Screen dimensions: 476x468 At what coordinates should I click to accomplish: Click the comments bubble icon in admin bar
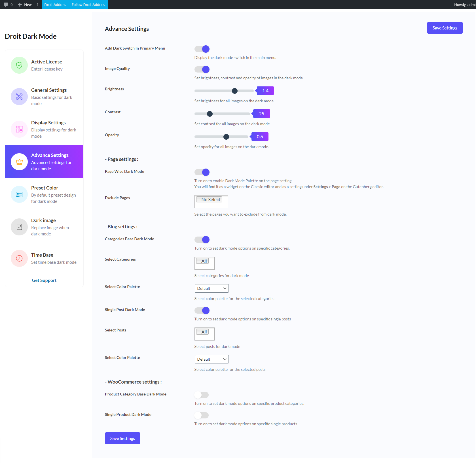[6, 5]
